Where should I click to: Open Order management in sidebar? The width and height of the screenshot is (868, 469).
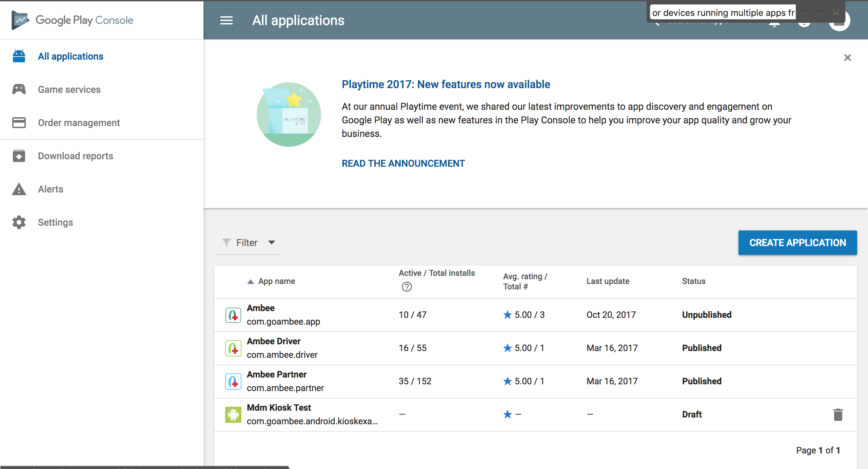pos(79,123)
